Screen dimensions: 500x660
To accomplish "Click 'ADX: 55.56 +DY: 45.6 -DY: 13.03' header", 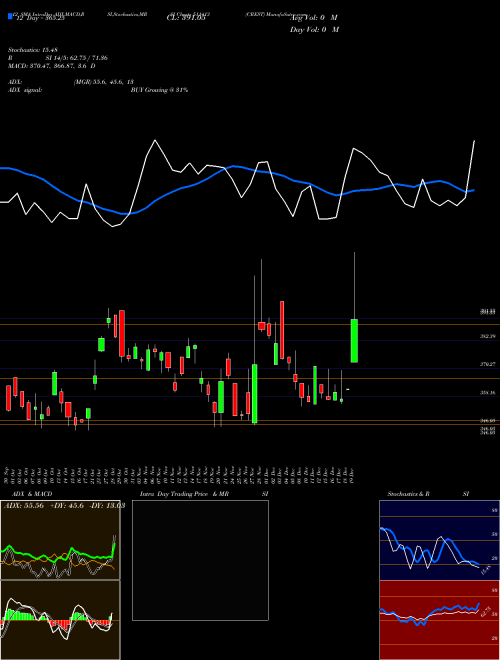I will (64, 506).
